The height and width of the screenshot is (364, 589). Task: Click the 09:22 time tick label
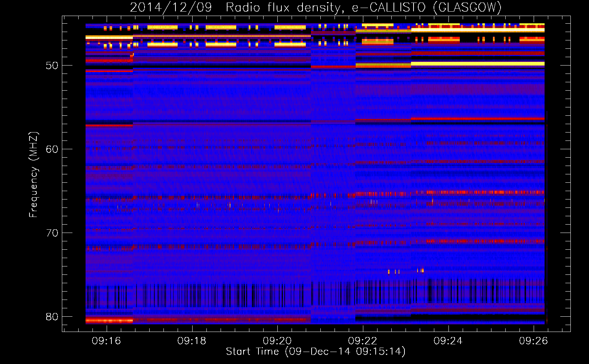click(x=363, y=341)
